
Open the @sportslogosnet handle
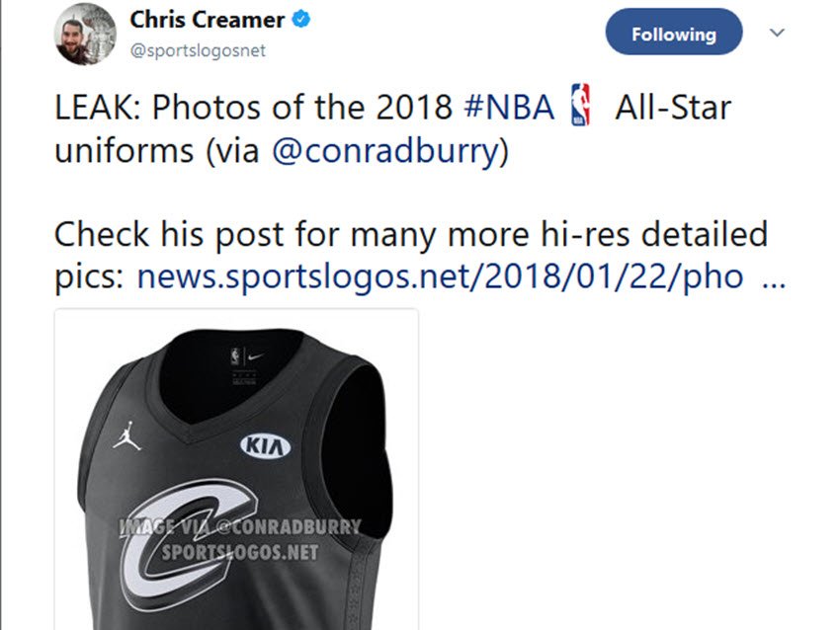point(198,50)
